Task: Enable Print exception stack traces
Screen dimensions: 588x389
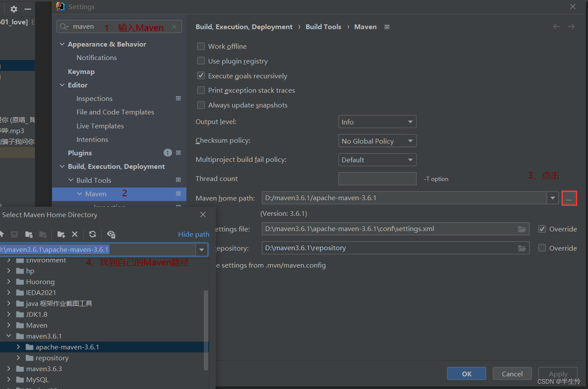Action: [201, 90]
